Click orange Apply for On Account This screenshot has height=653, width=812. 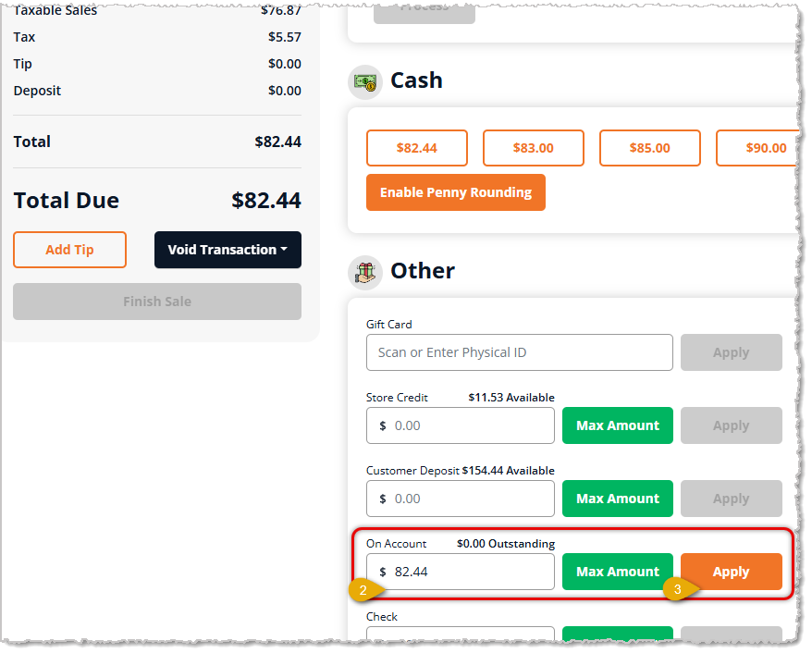click(732, 572)
